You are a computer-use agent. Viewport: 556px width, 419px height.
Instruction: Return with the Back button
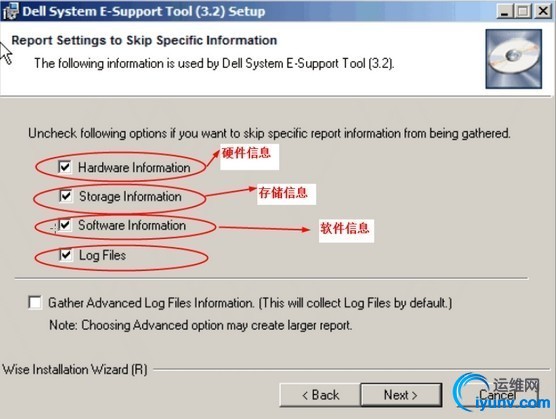click(x=320, y=395)
